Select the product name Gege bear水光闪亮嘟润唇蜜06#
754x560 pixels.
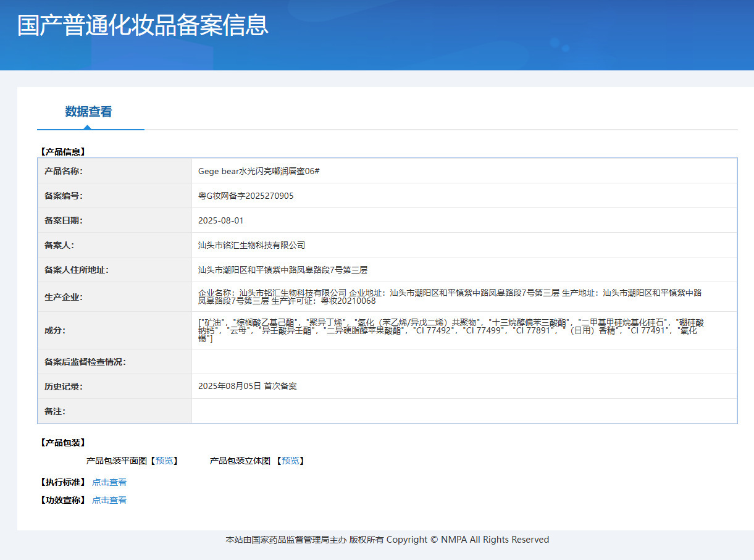(x=259, y=171)
